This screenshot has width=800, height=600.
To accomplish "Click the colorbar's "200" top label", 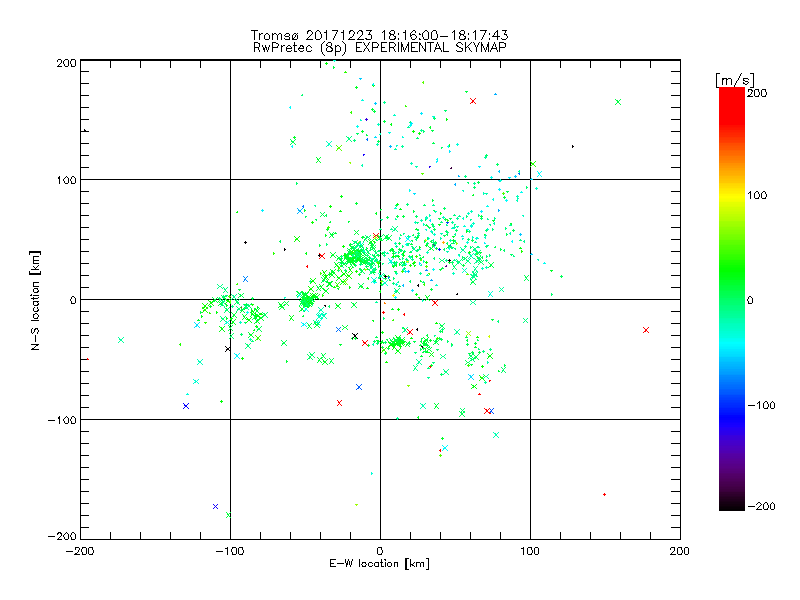I will point(757,93).
